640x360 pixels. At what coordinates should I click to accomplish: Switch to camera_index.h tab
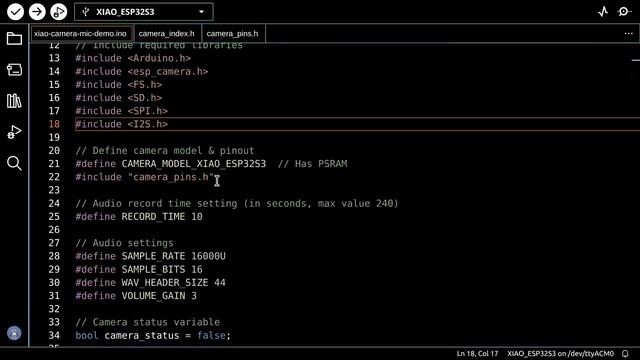coord(167,33)
